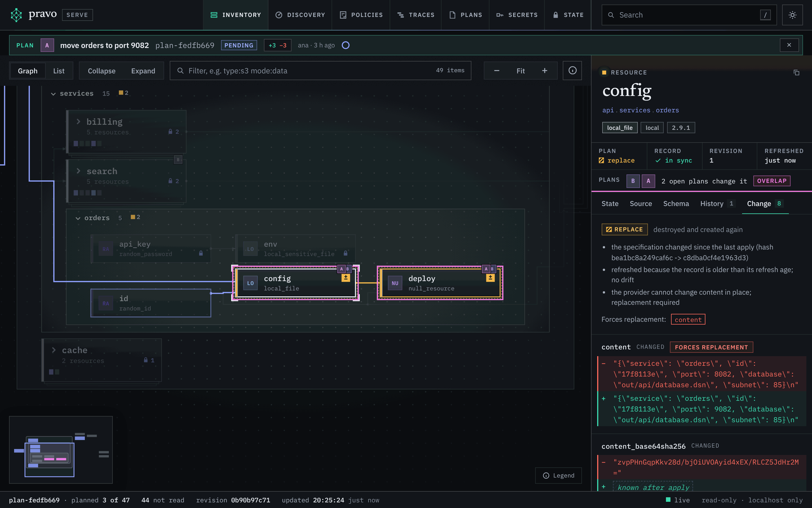Expand the billing group
Screen dimensions: 812x508
(x=78, y=121)
